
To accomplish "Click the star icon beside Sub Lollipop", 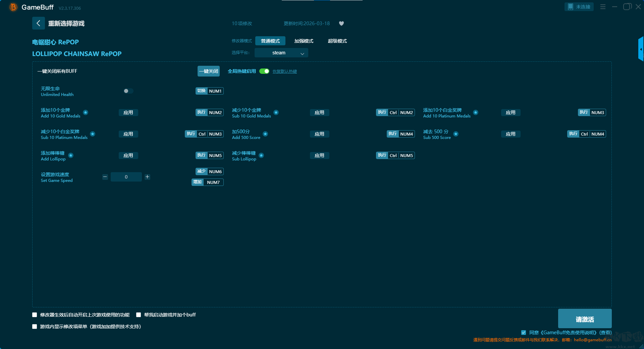I will click(261, 155).
